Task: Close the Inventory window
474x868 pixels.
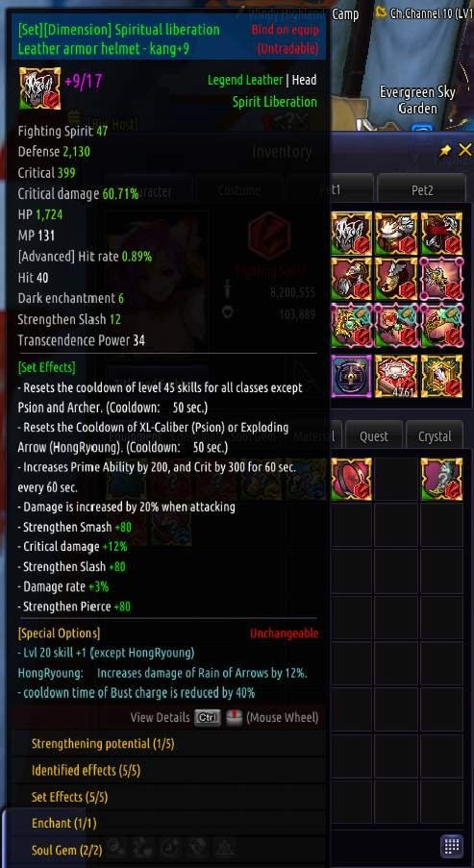Action: coord(465,149)
